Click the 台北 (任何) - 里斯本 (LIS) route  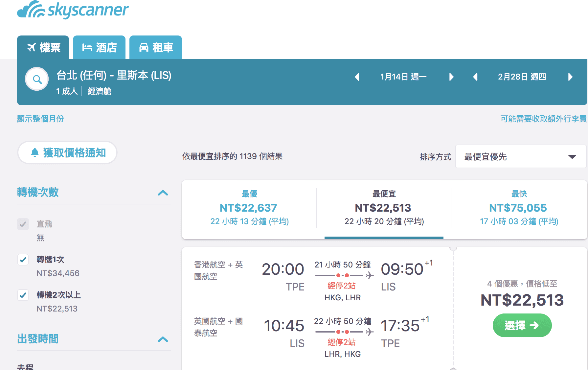[x=114, y=76]
